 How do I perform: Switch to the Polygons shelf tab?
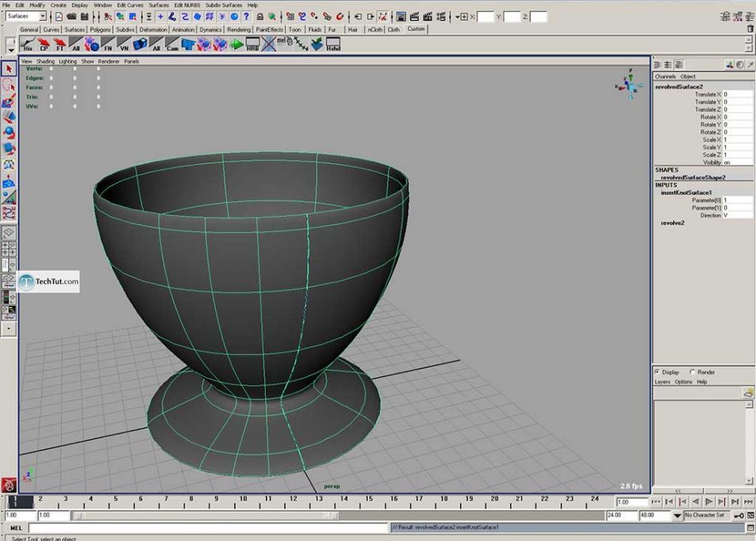[x=100, y=29]
